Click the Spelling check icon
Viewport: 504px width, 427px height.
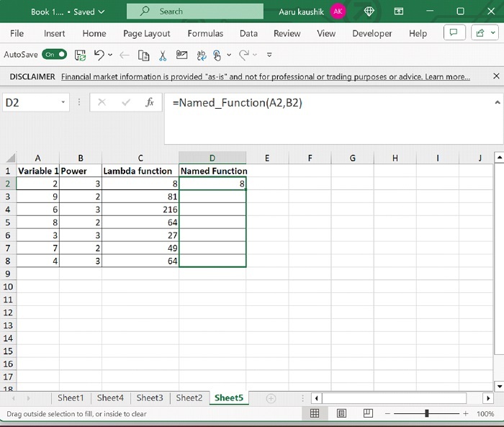[201, 55]
